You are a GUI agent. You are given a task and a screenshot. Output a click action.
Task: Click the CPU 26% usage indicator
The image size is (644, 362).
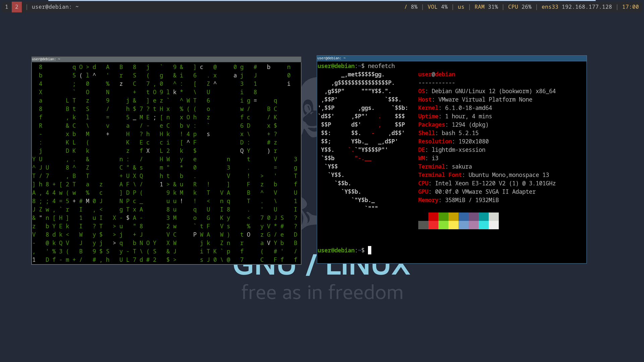pos(520,7)
